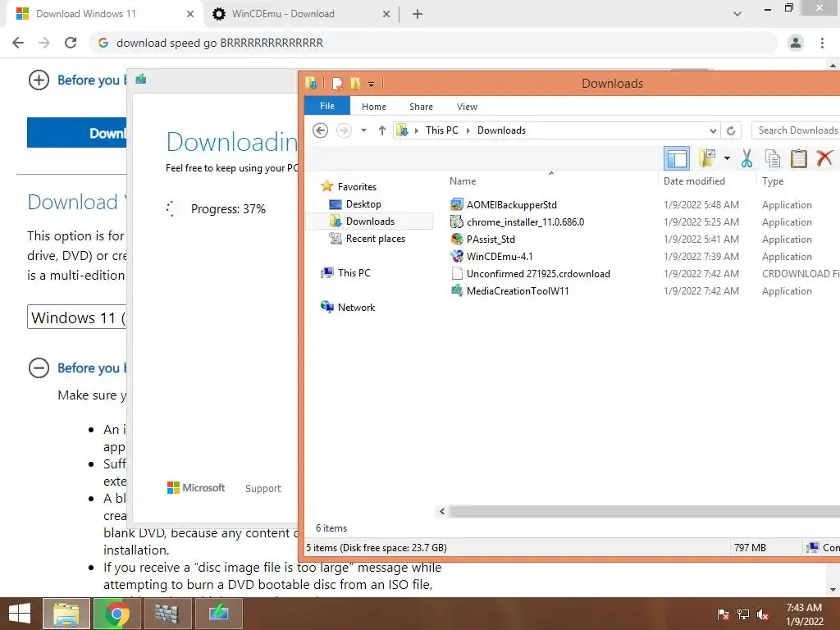Open the View ribbon tab
Screen dimensions: 840x630
tap(467, 107)
